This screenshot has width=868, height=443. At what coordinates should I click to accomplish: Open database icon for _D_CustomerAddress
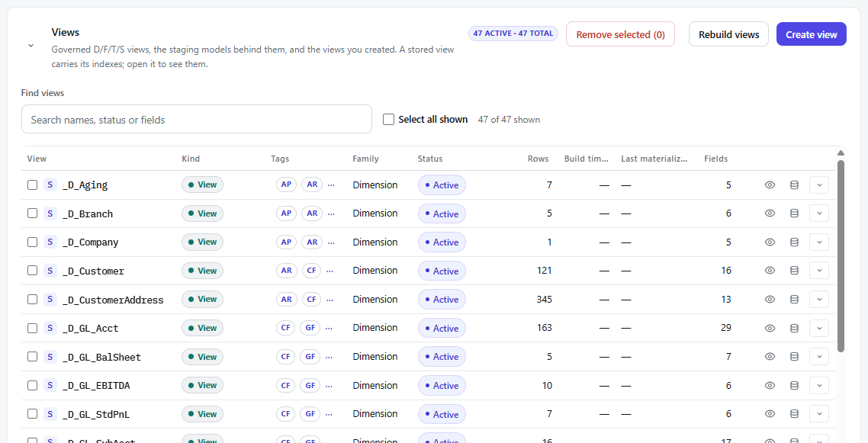pos(794,299)
